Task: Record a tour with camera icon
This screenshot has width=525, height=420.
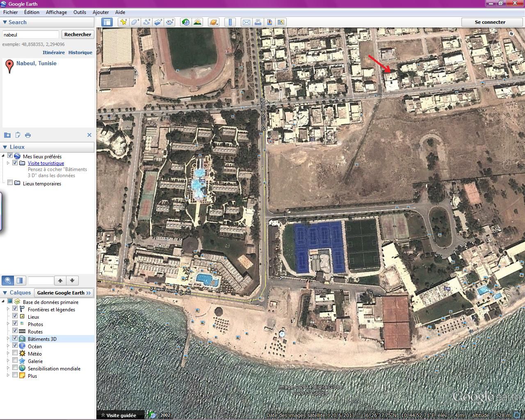Action: pos(170,22)
